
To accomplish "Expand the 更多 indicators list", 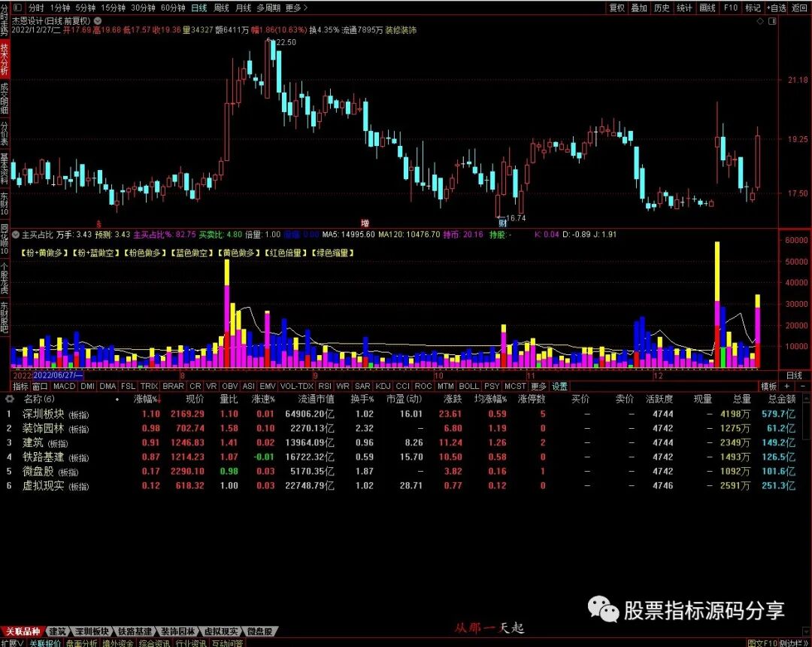I will pyautogui.click(x=538, y=387).
